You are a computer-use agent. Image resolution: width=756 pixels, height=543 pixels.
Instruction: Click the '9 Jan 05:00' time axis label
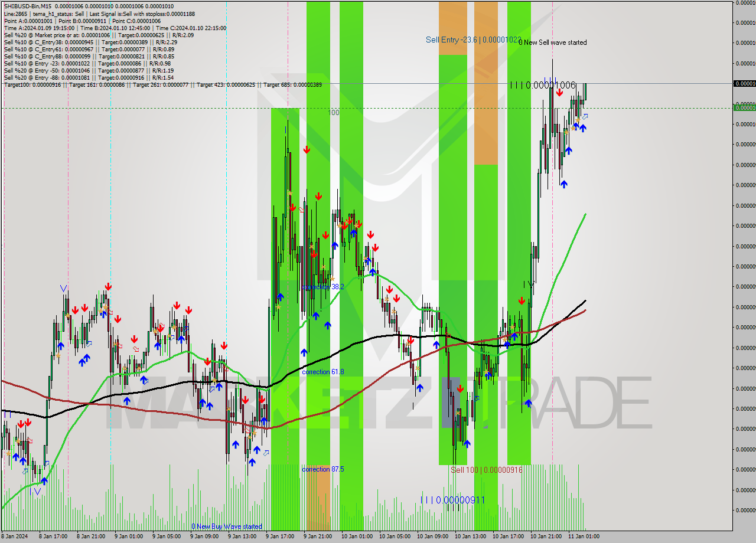[166, 537]
